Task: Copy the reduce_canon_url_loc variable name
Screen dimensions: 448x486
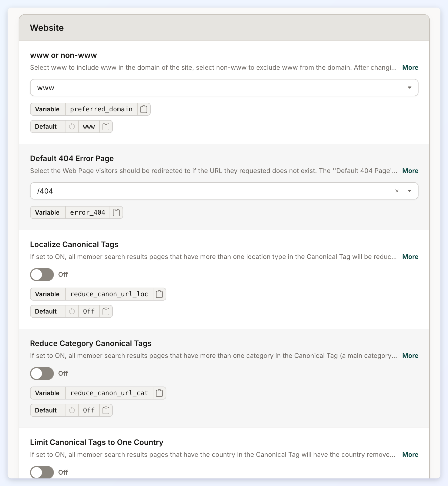Action: coord(159,294)
